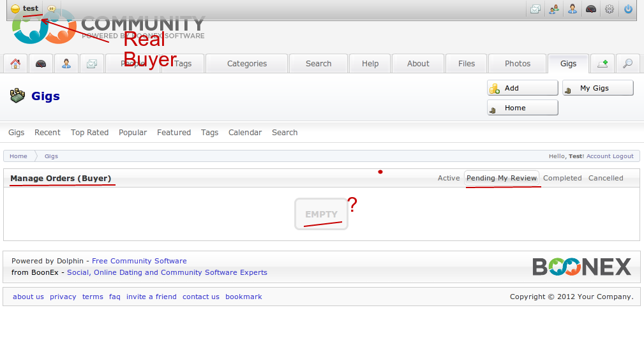Screen dimensions: 644x338
Task: Click the Gigs Home button
Action: (522, 108)
